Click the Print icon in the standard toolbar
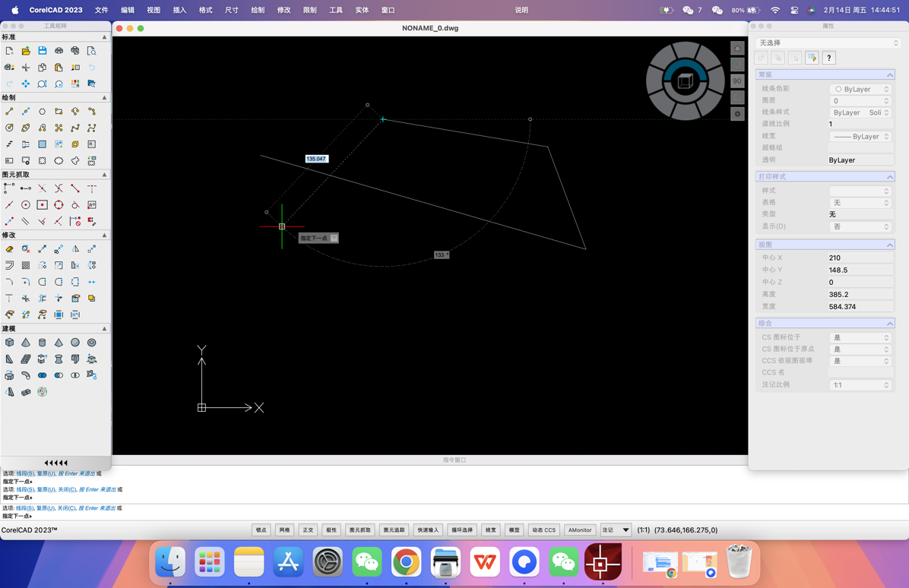This screenshot has width=909, height=588. tap(59, 51)
